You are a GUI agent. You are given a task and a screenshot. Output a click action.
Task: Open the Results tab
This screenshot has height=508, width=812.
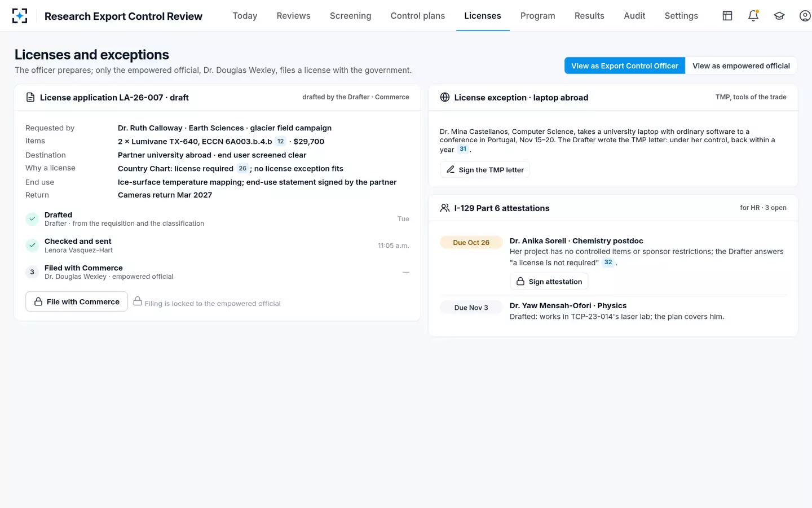pos(589,16)
